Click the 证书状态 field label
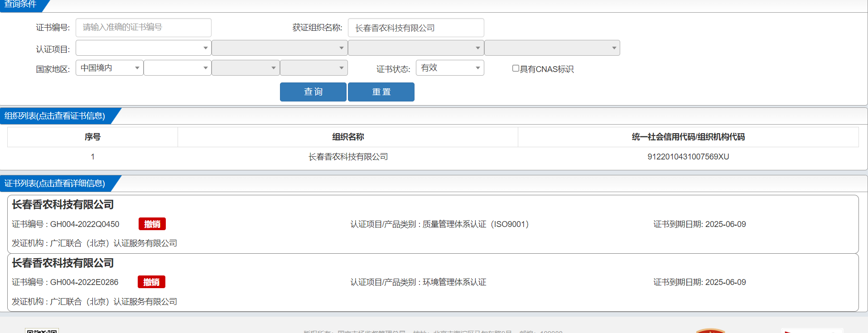The width and height of the screenshot is (868, 333). coord(393,69)
